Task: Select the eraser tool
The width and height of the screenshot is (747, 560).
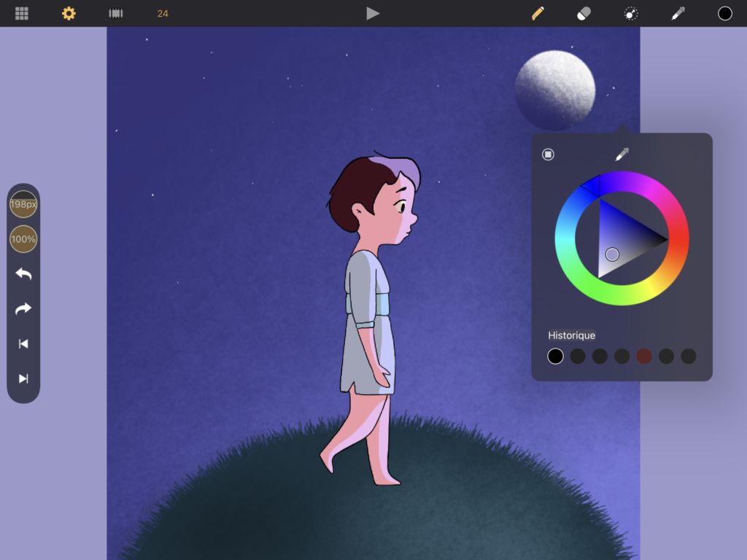Action: coord(584,13)
